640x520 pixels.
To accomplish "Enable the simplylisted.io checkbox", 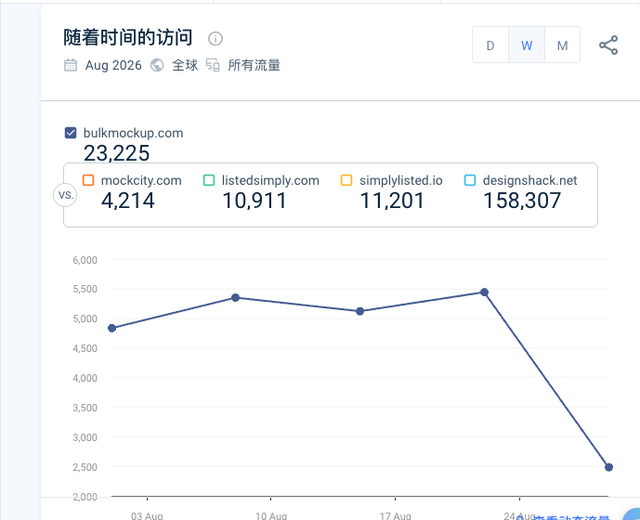I will (347, 180).
